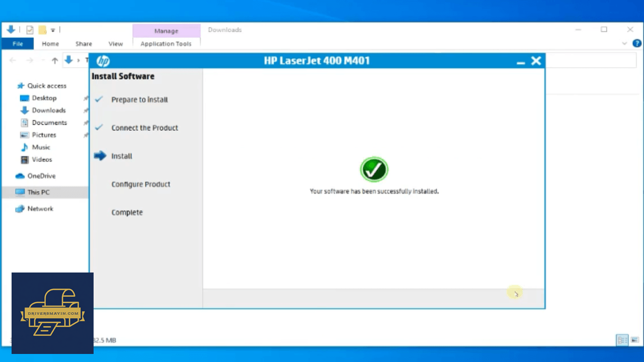Click the 'HP LaserJet 400 M401' title text
The image size is (644, 362).
click(317, 61)
